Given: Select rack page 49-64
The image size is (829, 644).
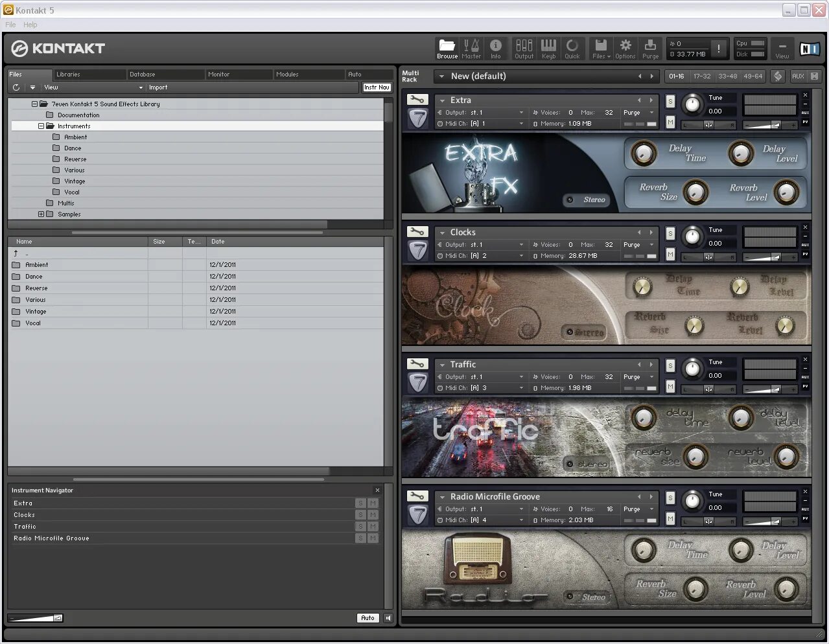Looking at the screenshot, I should [753, 76].
